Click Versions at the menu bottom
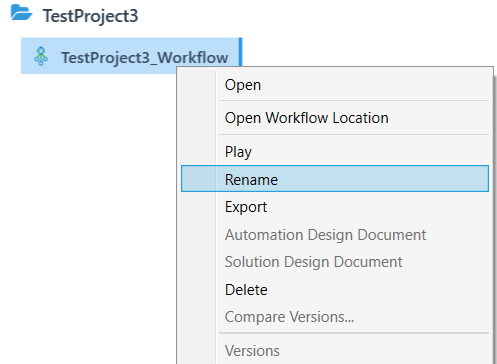The width and height of the screenshot is (497, 364). pos(335,351)
